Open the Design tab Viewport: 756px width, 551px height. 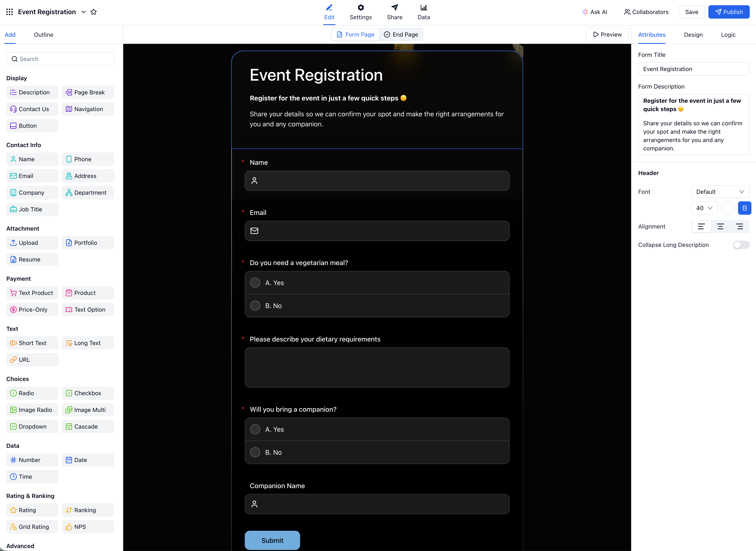coord(693,34)
